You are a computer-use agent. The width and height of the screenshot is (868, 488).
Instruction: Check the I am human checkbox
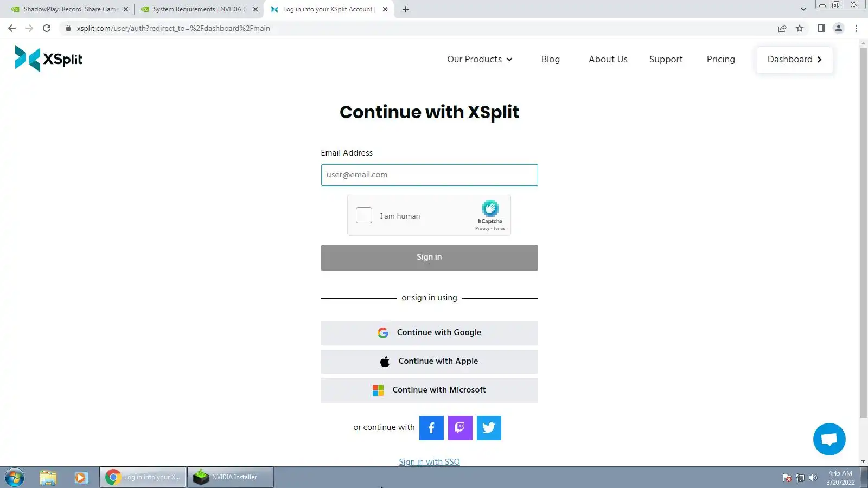pos(364,215)
